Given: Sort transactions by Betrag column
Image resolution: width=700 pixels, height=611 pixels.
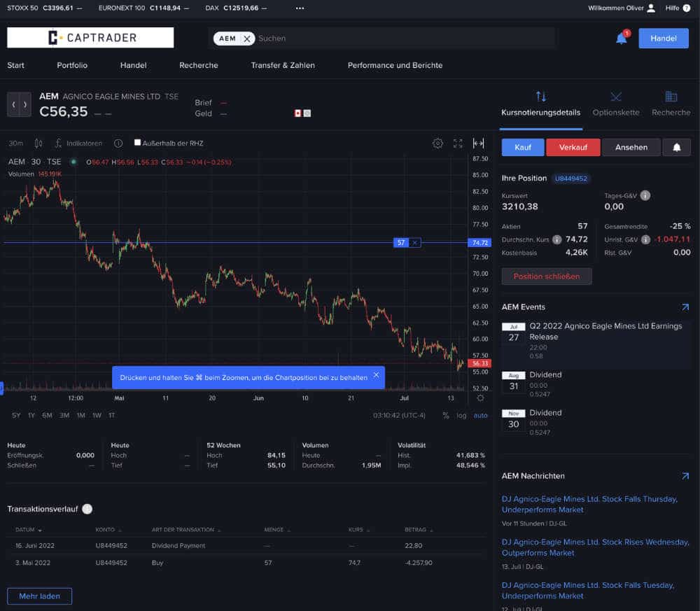Looking at the screenshot, I should [x=419, y=530].
